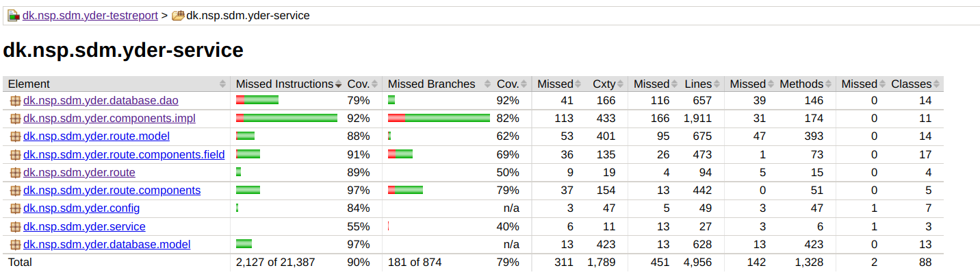The height and width of the screenshot is (279, 980).
Task: Click the test report icon in breadcrumb
Action: 14,15
